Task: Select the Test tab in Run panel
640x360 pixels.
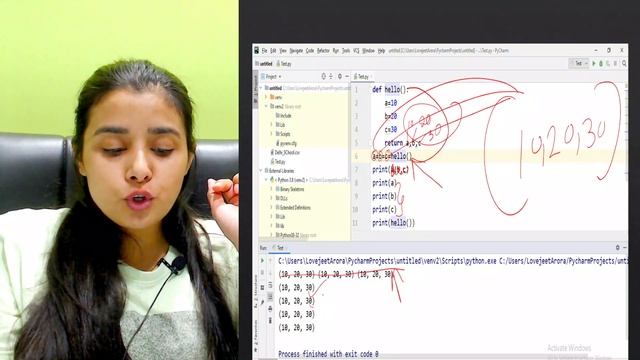Action: click(x=280, y=248)
